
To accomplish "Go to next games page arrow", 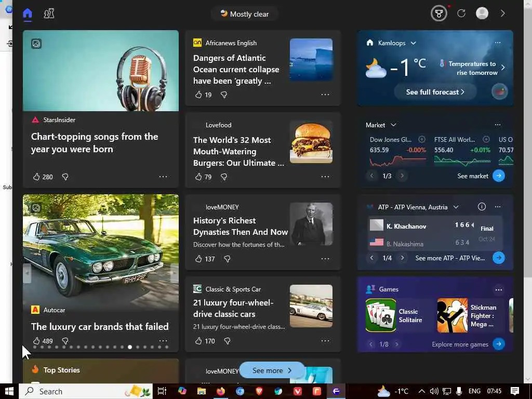I will (x=396, y=344).
